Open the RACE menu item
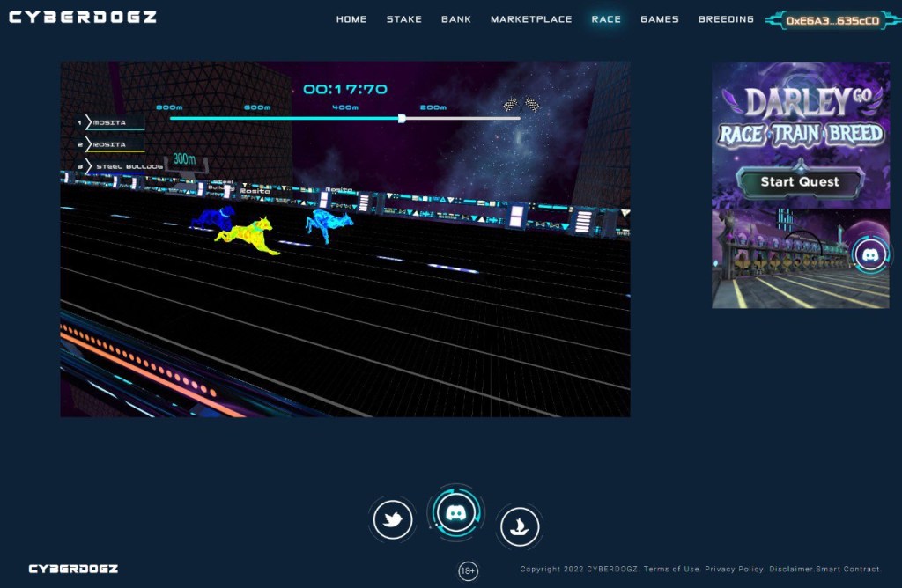 606,18
